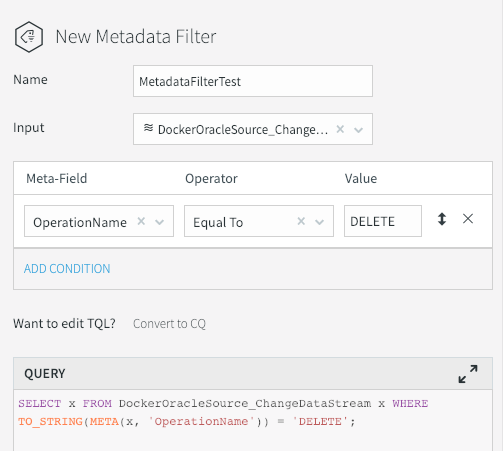Click the DockerOracleSource_Change input box

(x=253, y=129)
